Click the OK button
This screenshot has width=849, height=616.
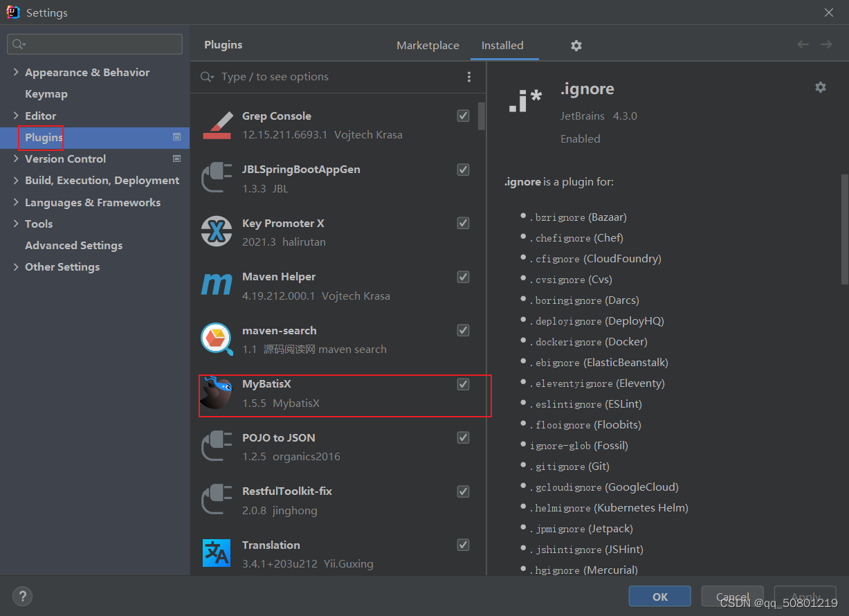tap(659, 597)
